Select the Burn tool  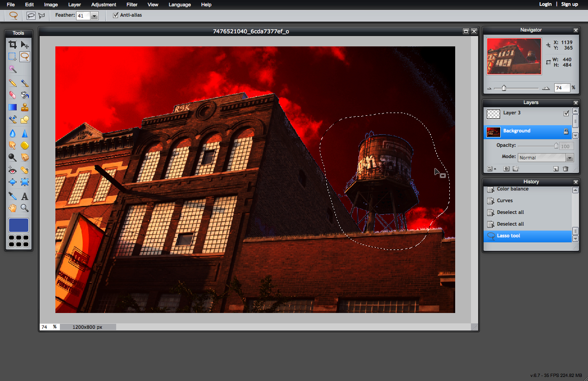click(25, 158)
